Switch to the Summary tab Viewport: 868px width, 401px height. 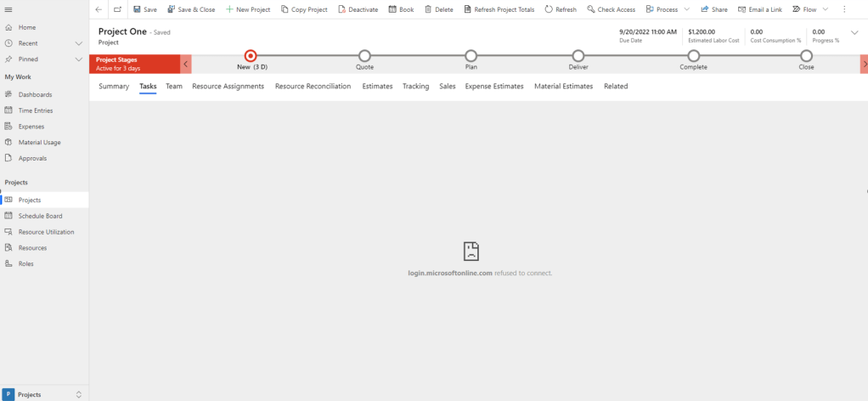coord(114,86)
